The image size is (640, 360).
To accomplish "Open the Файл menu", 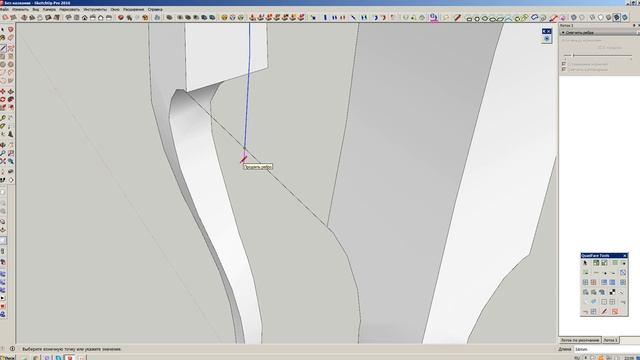I will [x=4, y=9].
